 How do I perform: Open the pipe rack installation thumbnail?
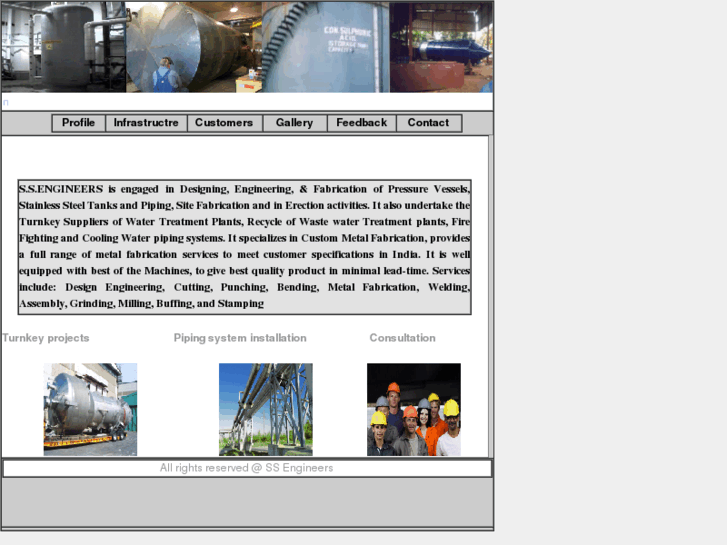[266, 410]
